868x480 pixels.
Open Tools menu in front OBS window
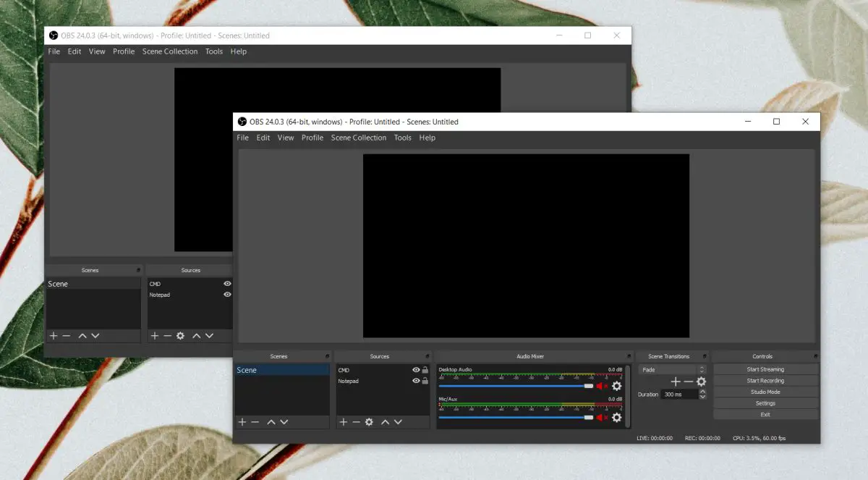402,138
